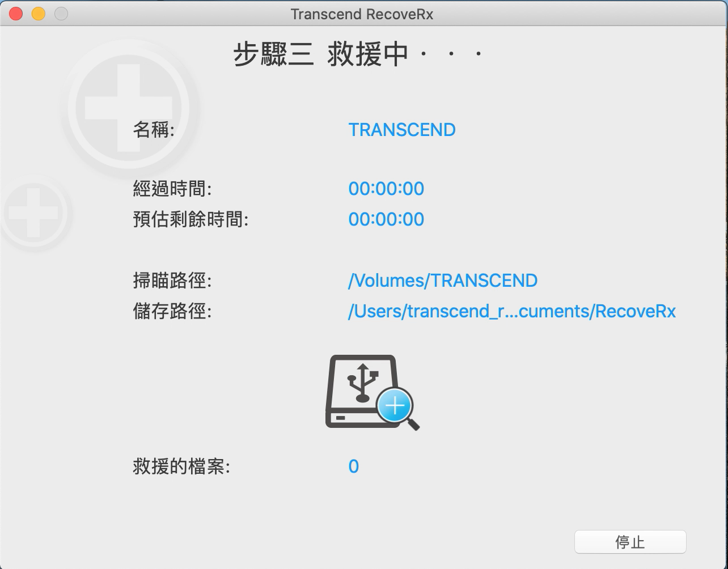728x569 pixels.
Task: Minimize the RecoveRx window with yellow button
Action: point(39,14)
